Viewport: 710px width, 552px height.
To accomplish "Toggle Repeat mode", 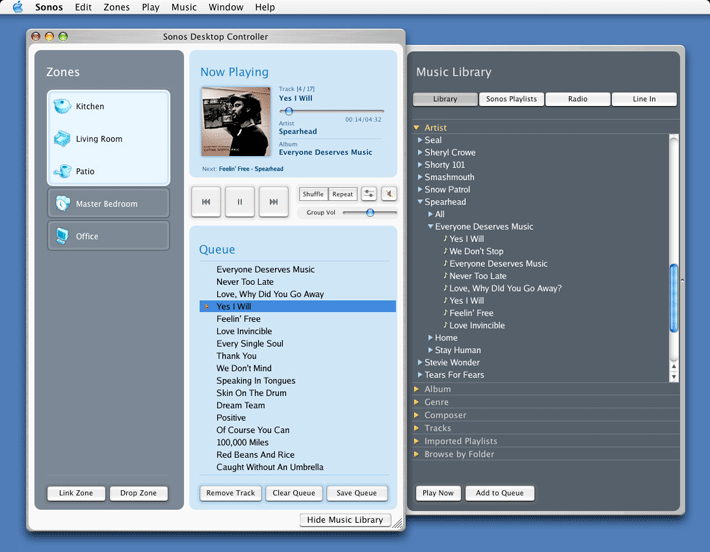I will coord(342,194).
